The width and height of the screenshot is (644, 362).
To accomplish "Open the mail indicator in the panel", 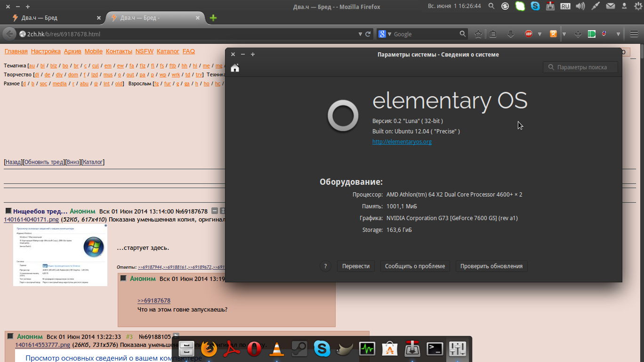I will pos(610,6).
